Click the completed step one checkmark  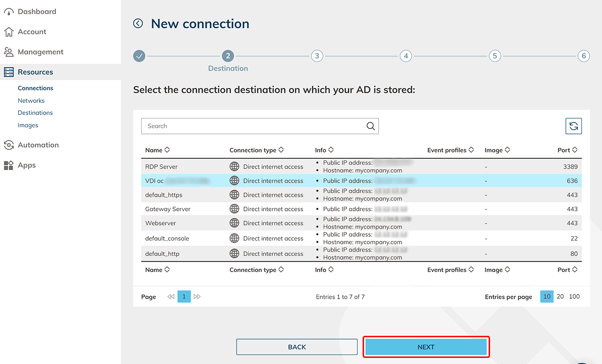coord(139,56)
